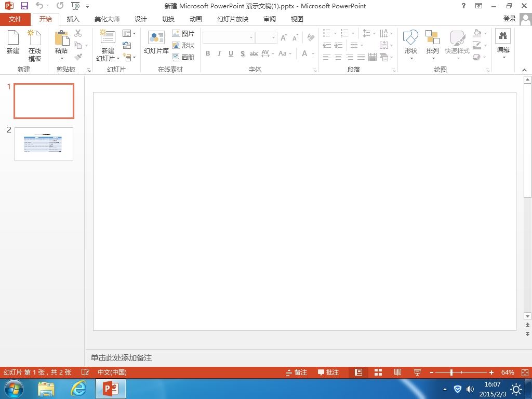Fit slide to current window

(525, 372)
